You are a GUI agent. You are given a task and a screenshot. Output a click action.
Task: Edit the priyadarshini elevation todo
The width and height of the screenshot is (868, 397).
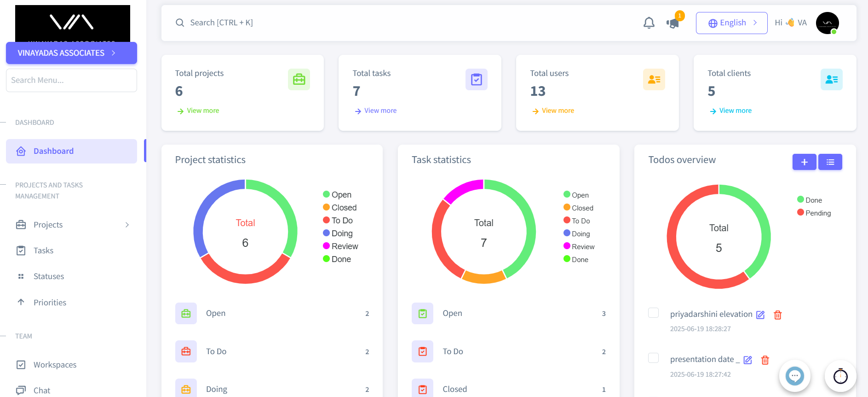(x=760, y=315)
